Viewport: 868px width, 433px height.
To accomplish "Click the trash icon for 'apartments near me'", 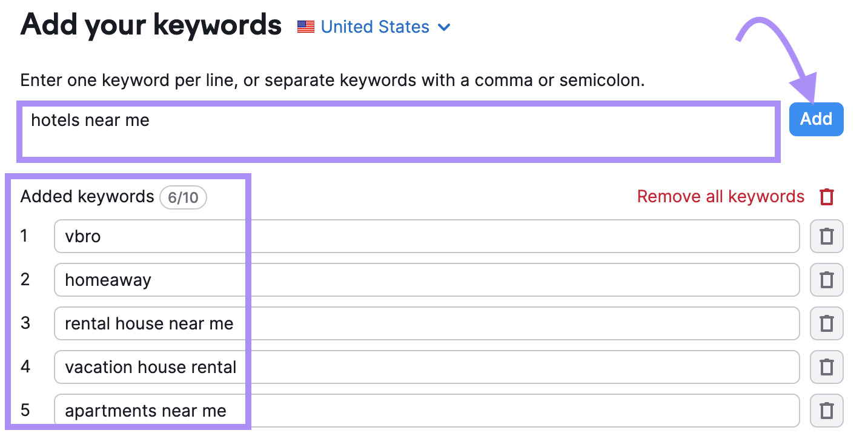I will pyautogui.click(x=826, y=410).
